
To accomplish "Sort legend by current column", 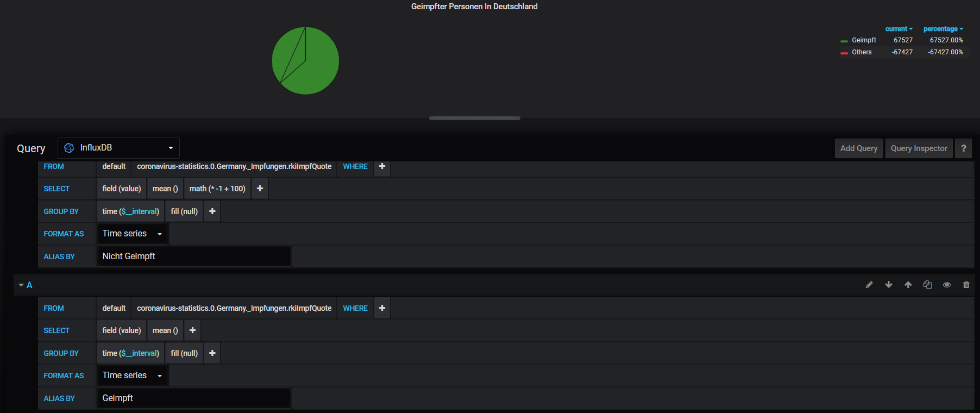I will point(899,29).
